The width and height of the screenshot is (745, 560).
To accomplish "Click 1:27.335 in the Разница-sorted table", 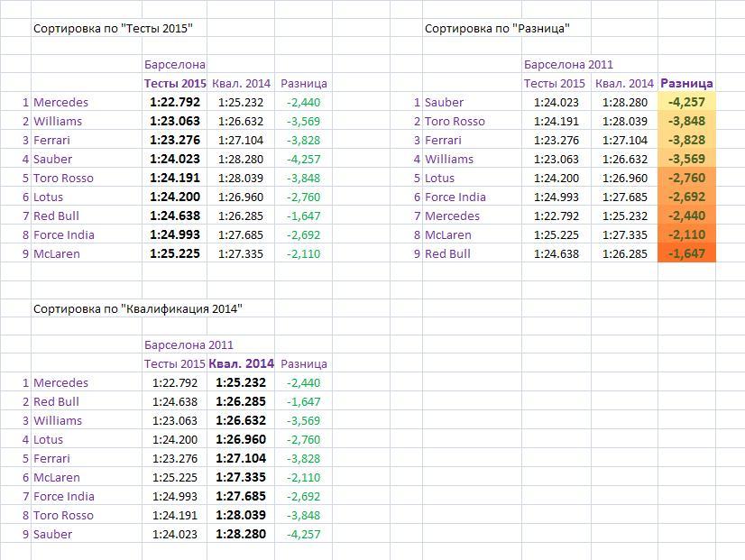I will (x=625, y=234).
